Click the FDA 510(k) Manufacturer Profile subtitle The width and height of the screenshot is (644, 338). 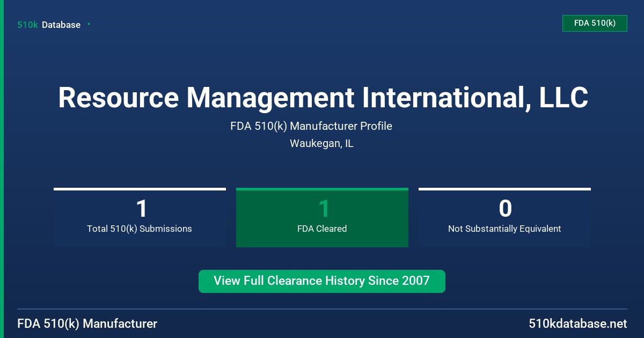[311, 126]
